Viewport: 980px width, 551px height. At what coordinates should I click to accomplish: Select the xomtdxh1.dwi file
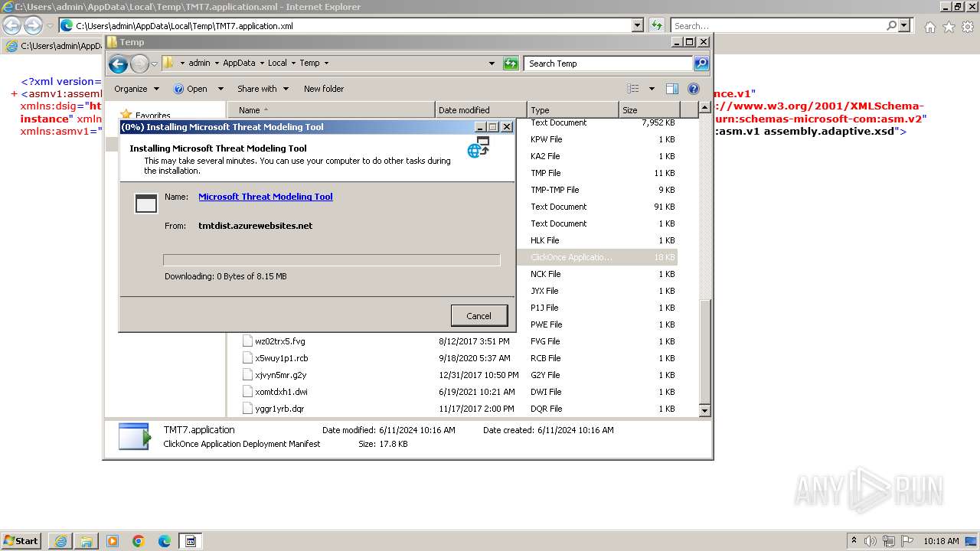tap(281, 392)
